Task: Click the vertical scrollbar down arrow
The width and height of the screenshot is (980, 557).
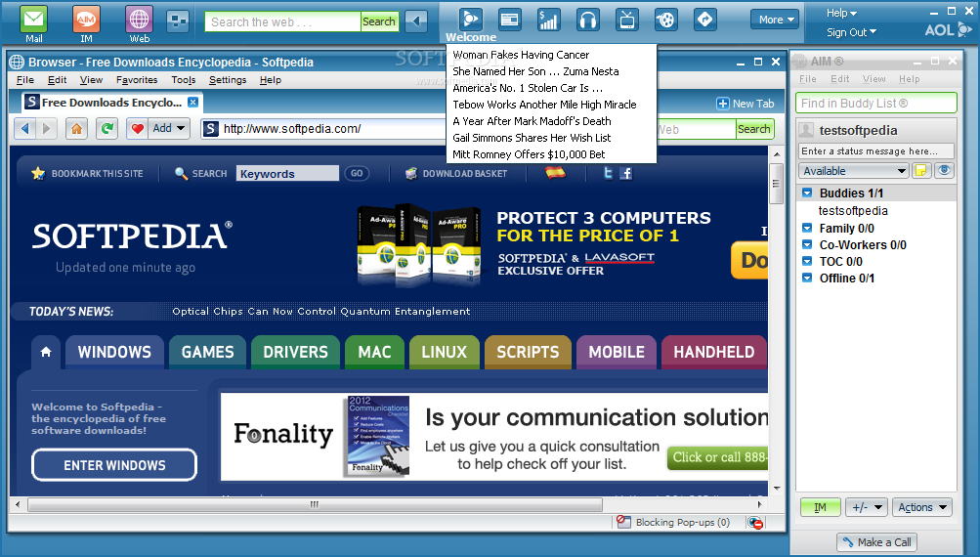Action: point(776,489)
